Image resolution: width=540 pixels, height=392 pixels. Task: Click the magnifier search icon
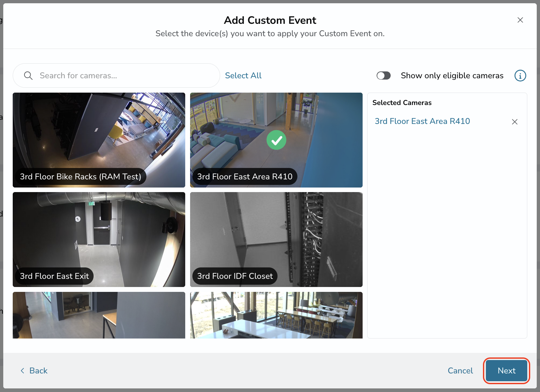(28, 76)
